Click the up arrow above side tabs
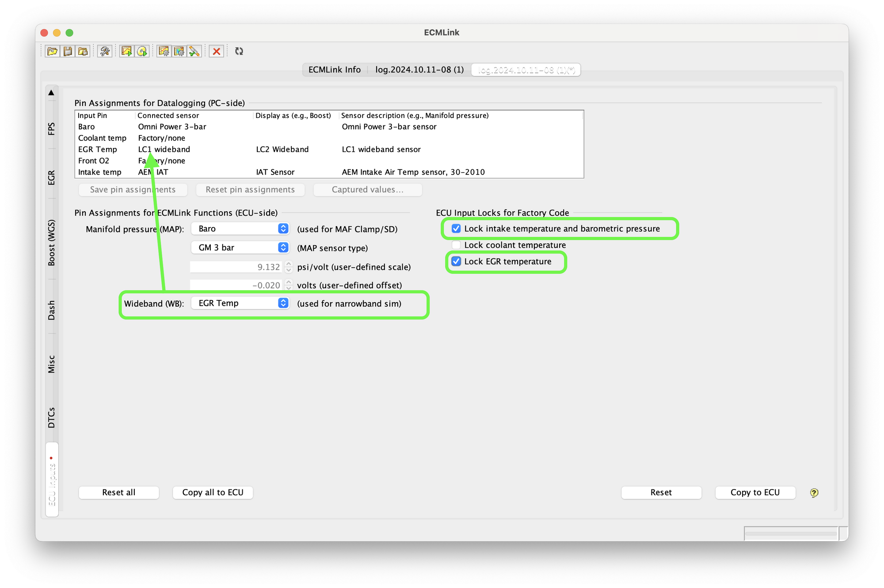The height and width of the screenshot is (588, 884). (51, 92)
